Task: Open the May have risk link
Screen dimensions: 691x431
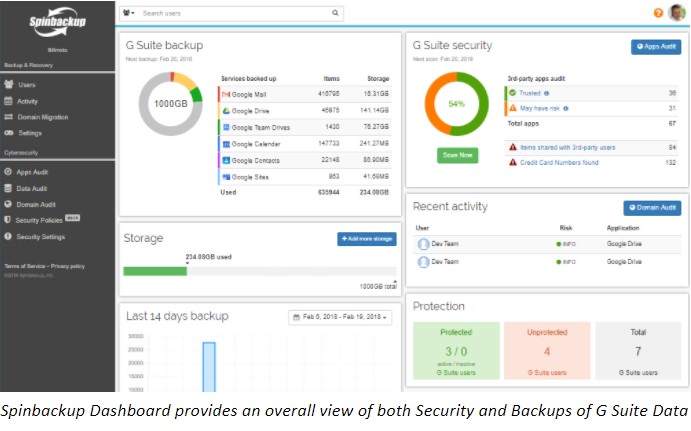Action: (540, 108)
